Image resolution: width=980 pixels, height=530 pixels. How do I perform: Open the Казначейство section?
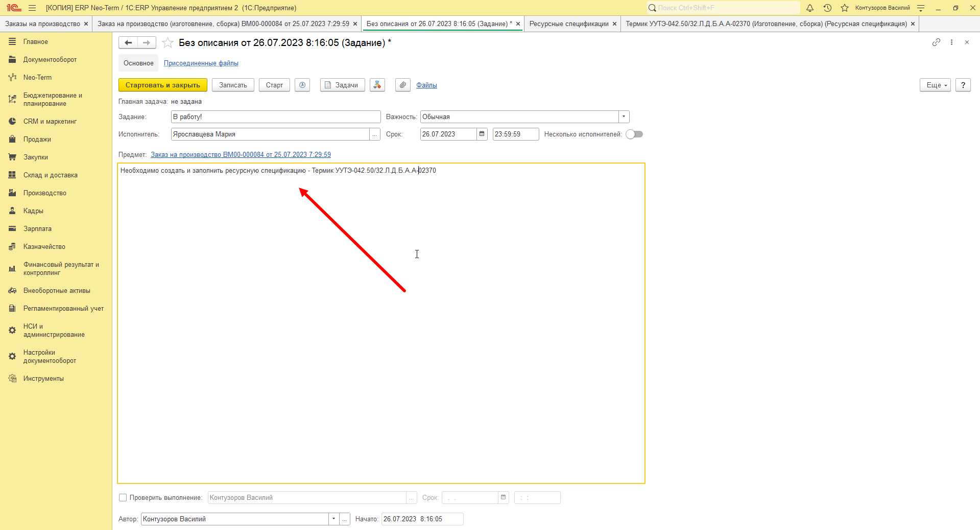tap(44, 246)
